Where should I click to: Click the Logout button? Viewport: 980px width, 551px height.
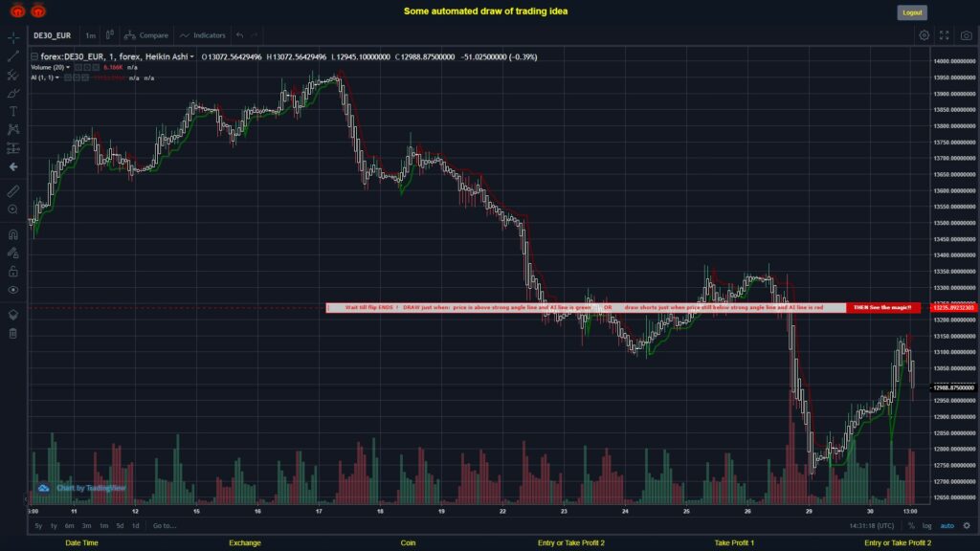click(912, 12)
